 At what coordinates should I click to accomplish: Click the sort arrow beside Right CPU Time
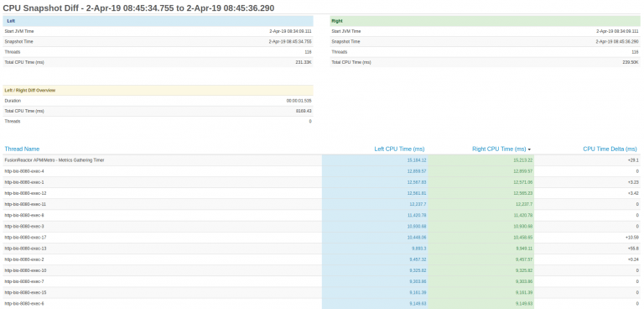click(529, 149)
